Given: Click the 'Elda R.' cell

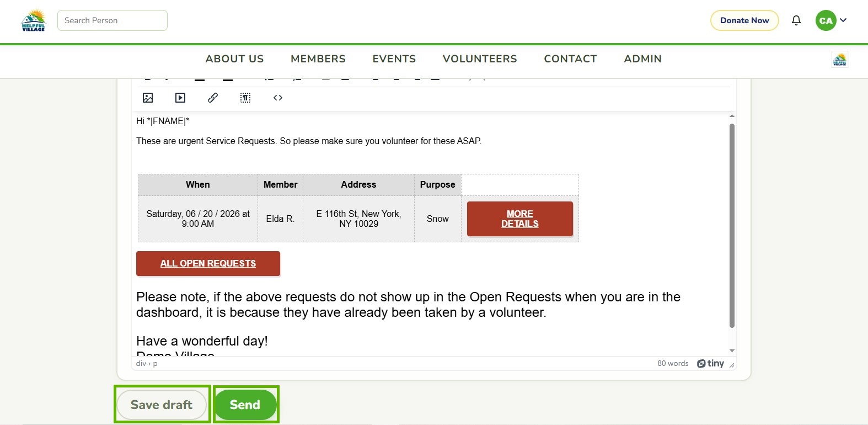Looking at the screenshot, I should 280,219.
